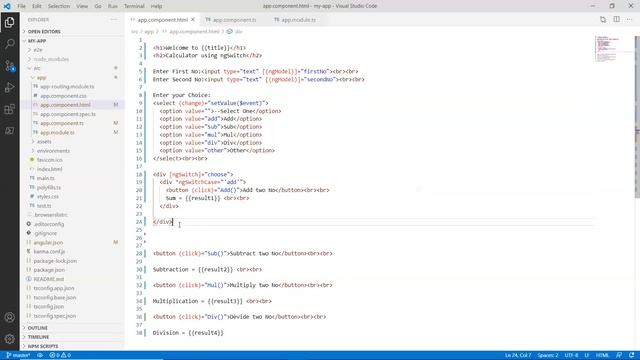The image size is (640, 360).
Task: Click the code minimap preview
Action: (x=609, y=49)
